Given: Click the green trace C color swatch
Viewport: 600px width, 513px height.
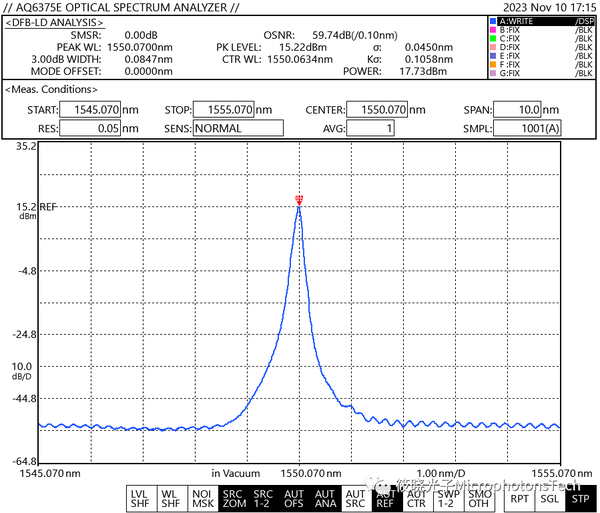Looking at the screenshot, I should tap(493, 38).
